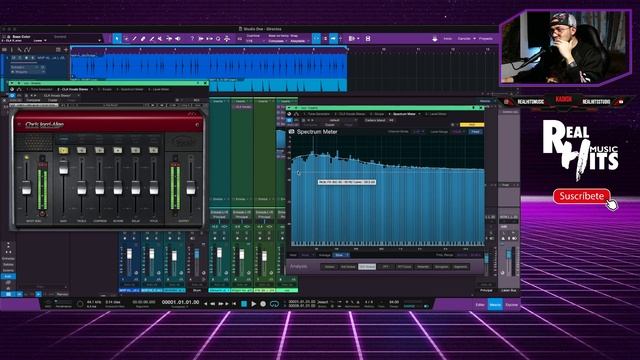Toggle the Delay mode button in CLA Vocals

click(136, 150)
